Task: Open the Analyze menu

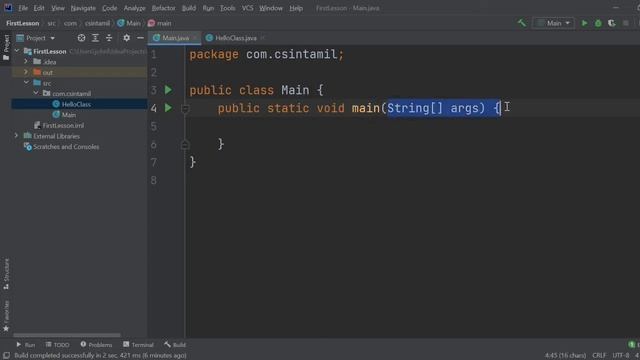Action: coord(134,8)
